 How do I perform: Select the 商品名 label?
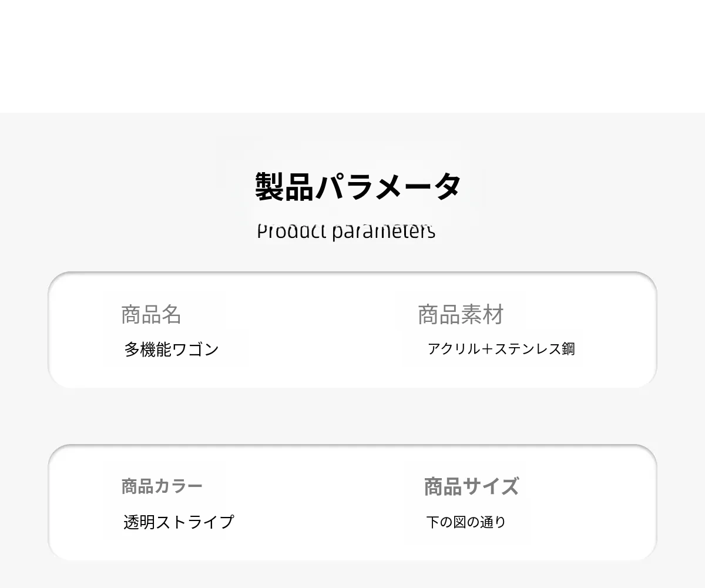(x=151, y=315)
